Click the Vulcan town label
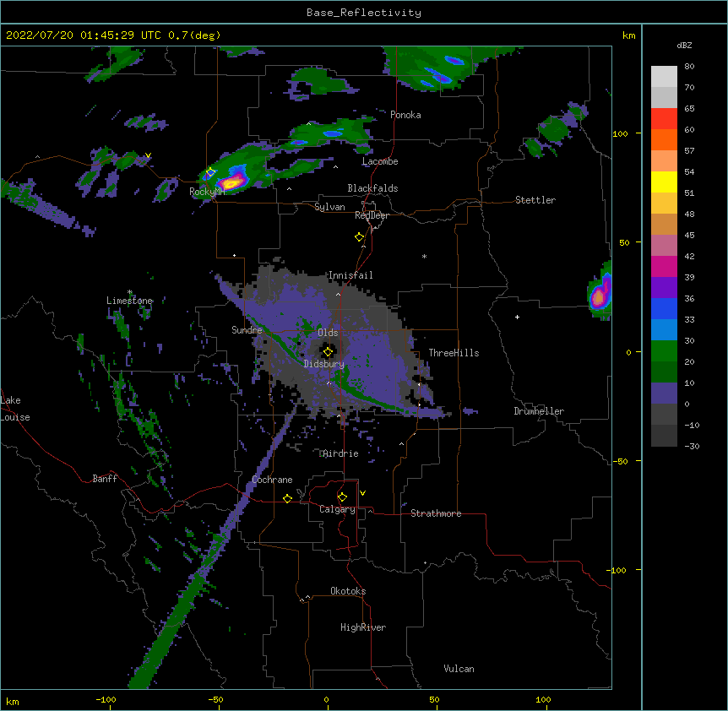 point(459,668)
